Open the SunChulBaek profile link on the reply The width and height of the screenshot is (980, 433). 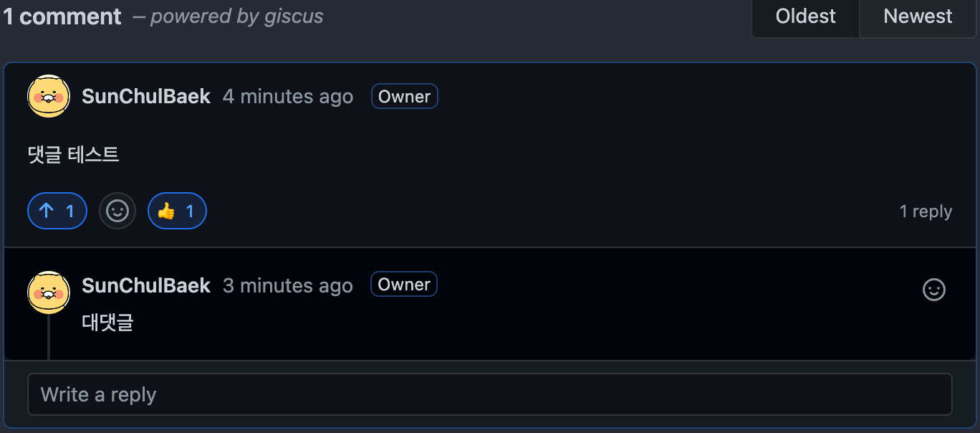[146, 285]
